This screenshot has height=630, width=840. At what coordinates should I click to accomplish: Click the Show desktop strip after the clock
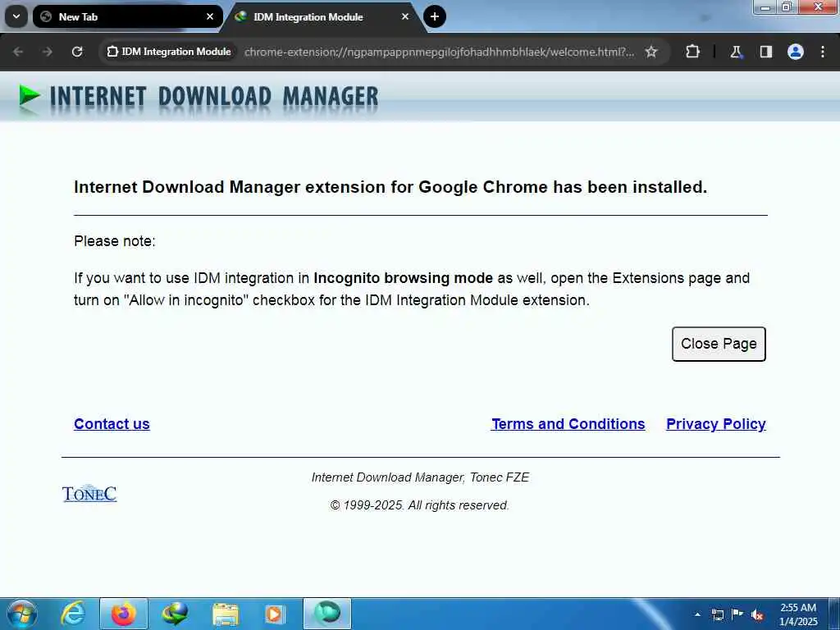[x=834, y=614]
